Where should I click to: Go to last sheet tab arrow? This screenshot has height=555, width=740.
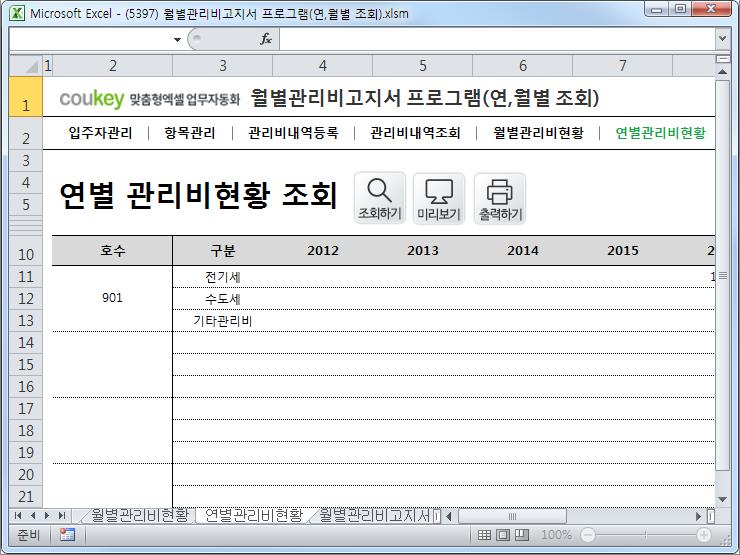point(61,515)
